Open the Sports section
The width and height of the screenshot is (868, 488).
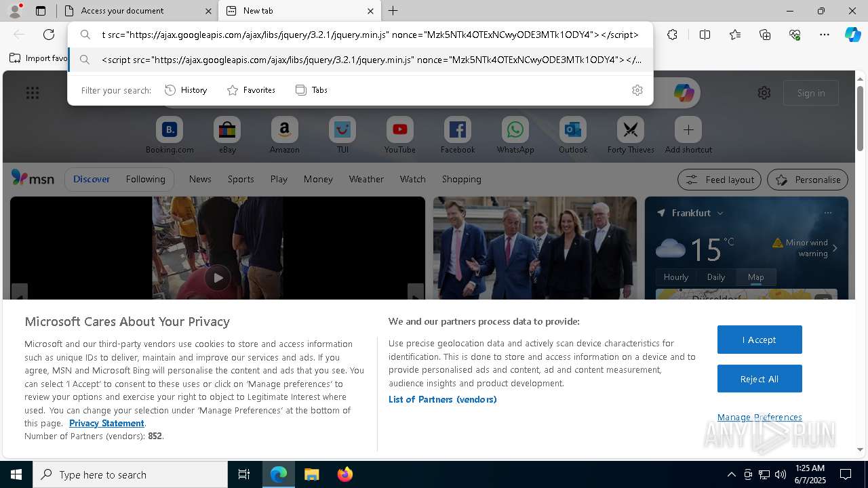[x=241, y=179]
